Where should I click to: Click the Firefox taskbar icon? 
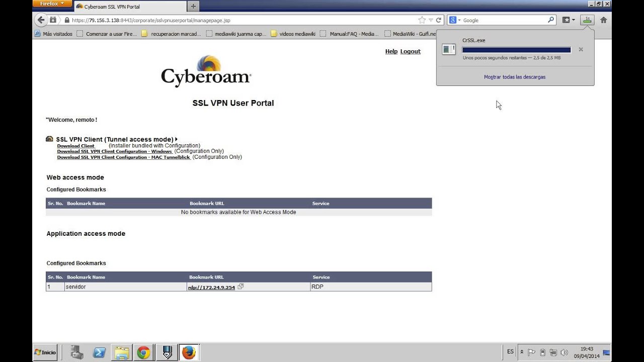tap(189, 352)
